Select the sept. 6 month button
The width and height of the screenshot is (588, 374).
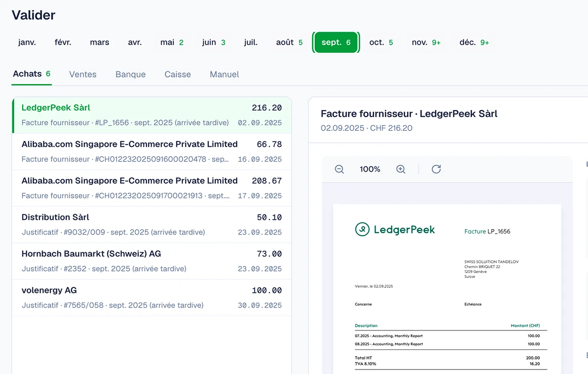point(336,43)
